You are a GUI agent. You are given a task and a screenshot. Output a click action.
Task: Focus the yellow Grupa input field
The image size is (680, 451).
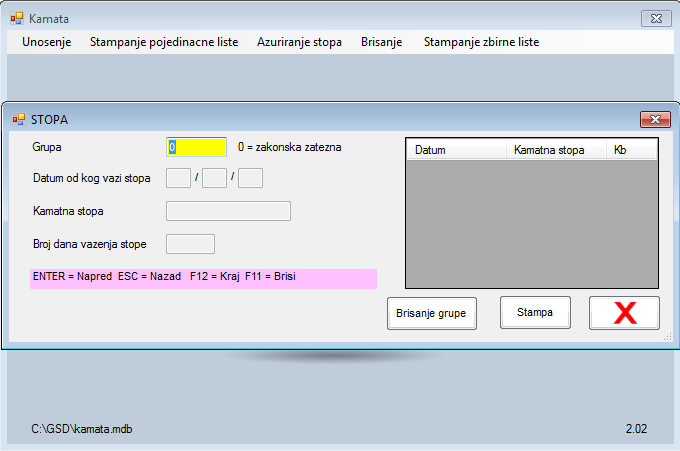click(x=197, y=147)
